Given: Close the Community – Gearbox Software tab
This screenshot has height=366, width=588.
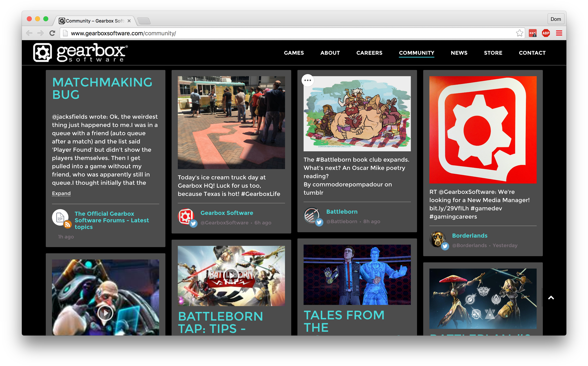Looking at the screenshot, I should click(x=129, y=21).
